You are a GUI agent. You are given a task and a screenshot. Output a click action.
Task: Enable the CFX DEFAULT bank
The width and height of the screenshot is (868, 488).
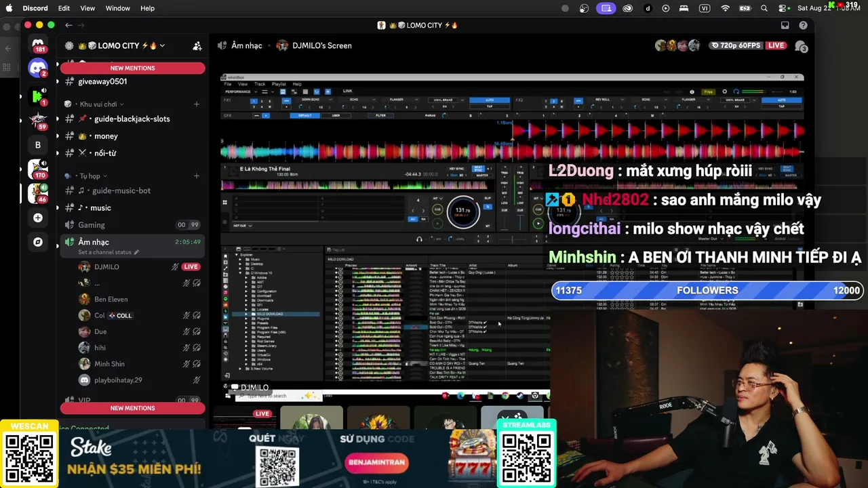point(304,116)
